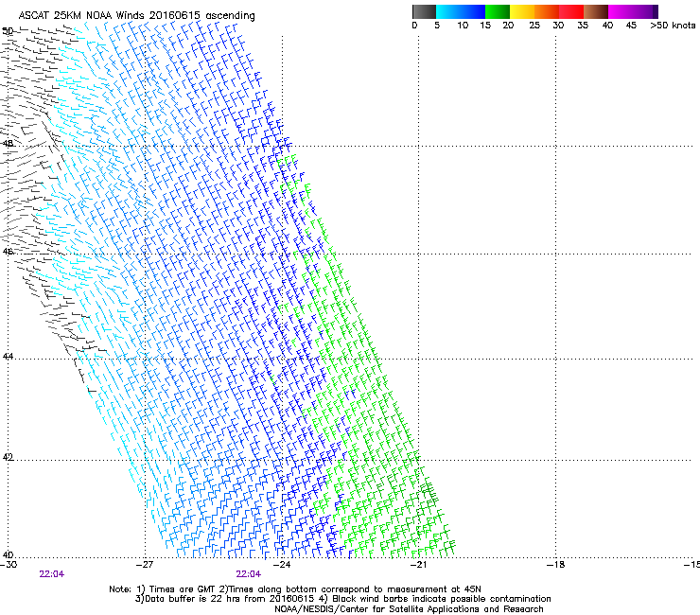Click the '>50 knots' legend label
This screenshot has width=700, height=615.
(673, 26)
